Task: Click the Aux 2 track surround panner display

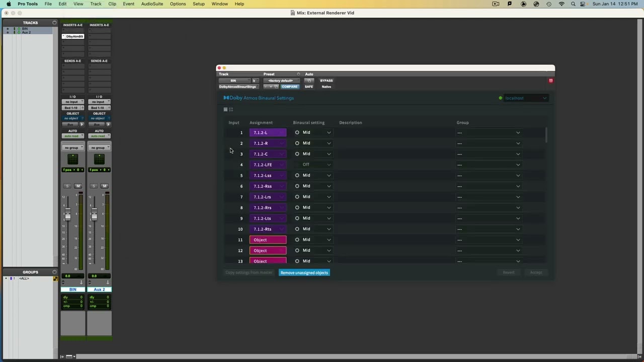Action: 99,159
